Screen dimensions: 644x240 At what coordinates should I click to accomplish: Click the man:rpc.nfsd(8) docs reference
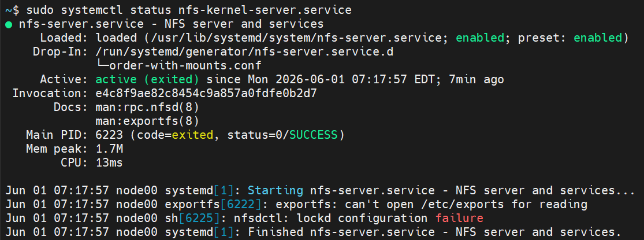[x=147, y=107]
